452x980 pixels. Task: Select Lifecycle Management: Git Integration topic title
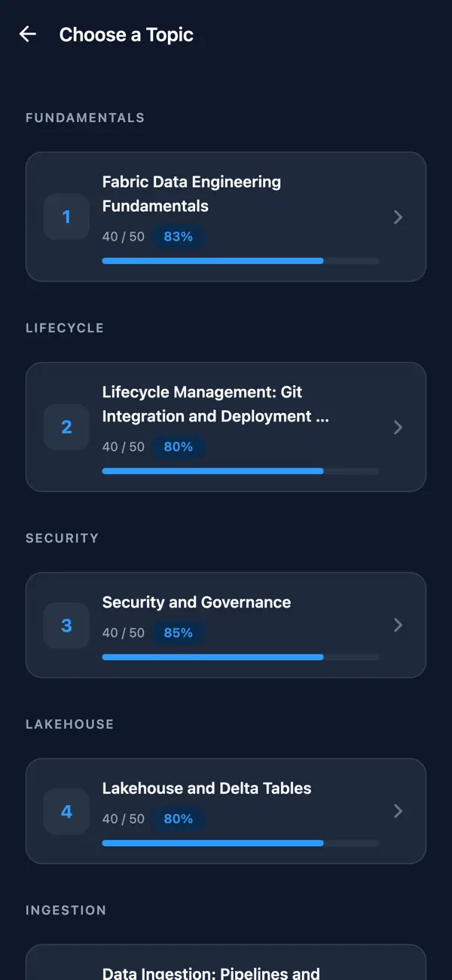(215, 404)
